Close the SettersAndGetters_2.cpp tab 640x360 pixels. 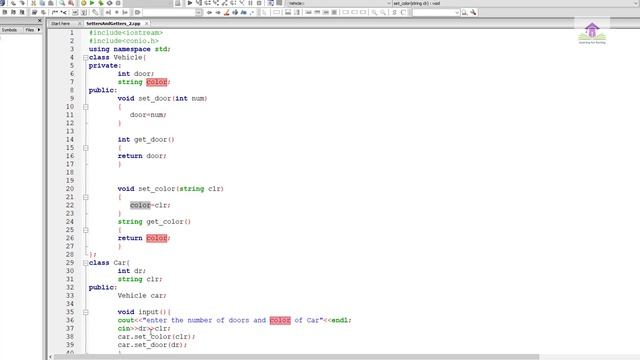click(147, 24)
